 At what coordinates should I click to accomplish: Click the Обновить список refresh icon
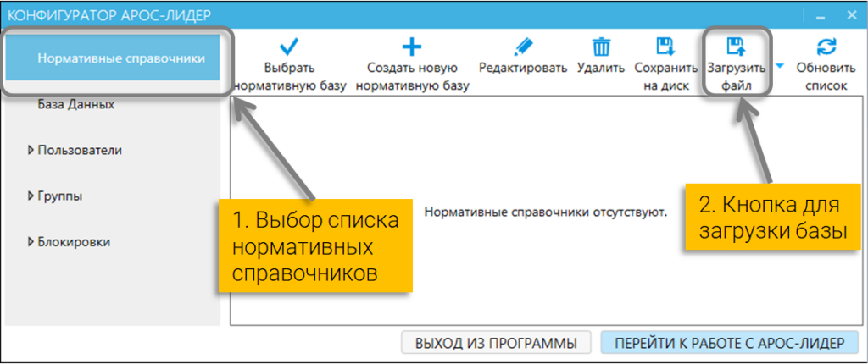826,47
